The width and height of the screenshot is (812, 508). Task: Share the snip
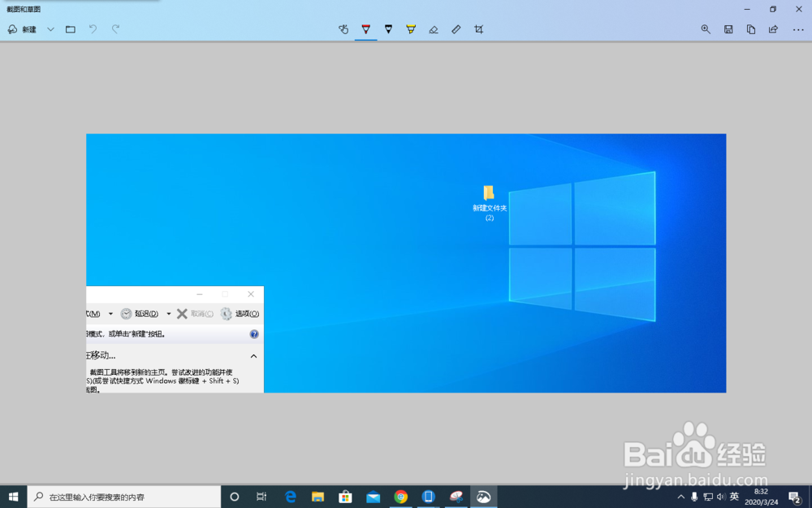tap(773, 29)
